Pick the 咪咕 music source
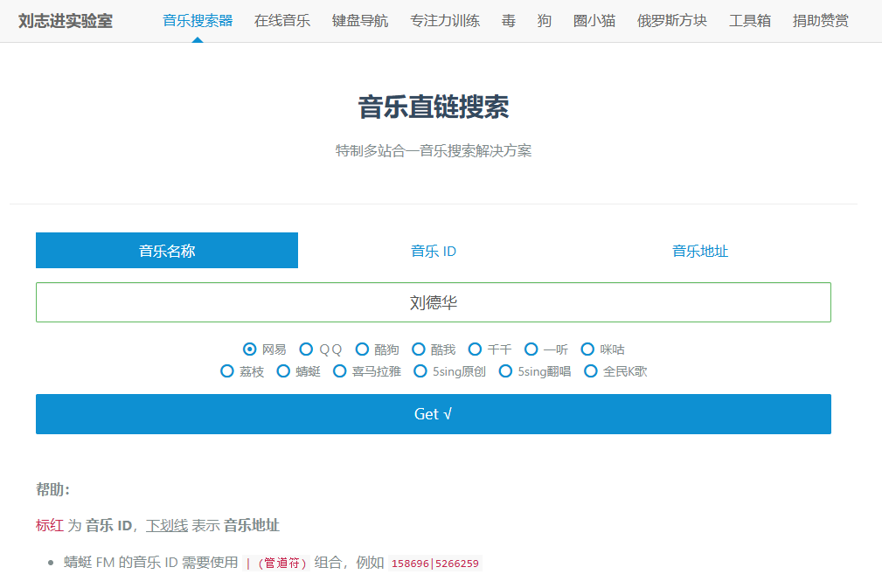Viewport: 882px width, 588px height. pyautogui.click(x=587, y=349)
